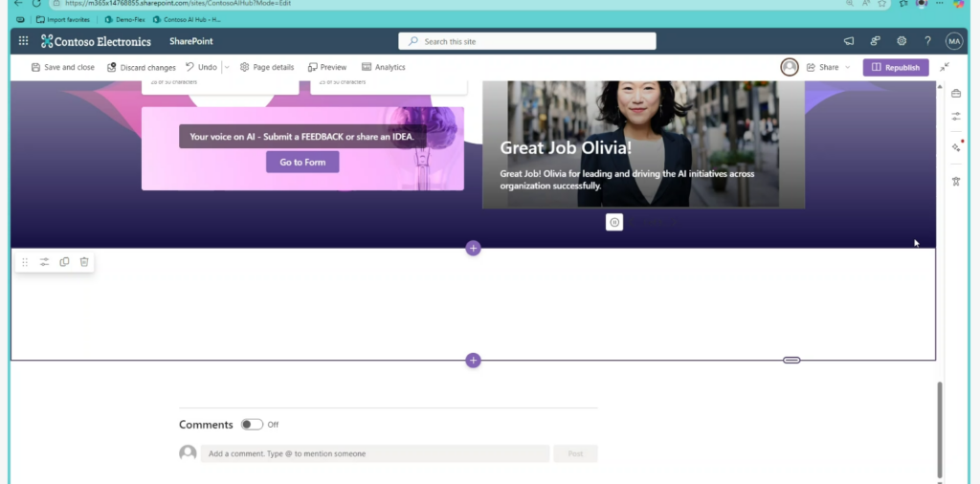Grab the Move section handle

25,262
